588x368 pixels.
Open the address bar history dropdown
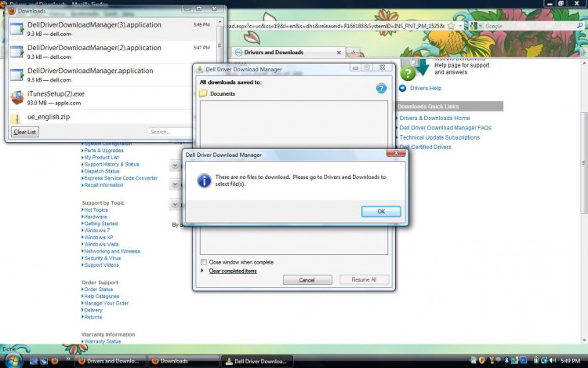[460, 26]
